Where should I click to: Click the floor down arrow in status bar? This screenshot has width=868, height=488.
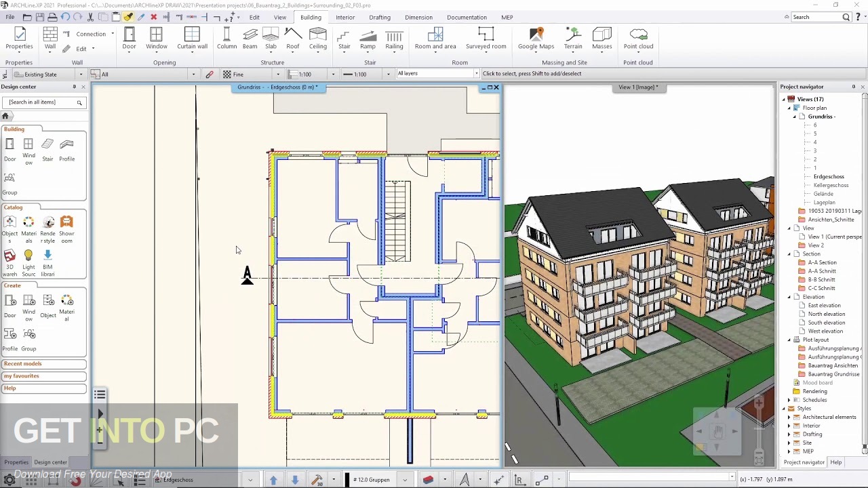(295, 480)
